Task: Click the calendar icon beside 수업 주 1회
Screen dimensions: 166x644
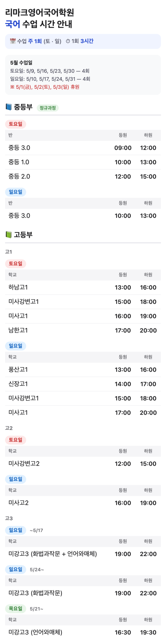Action: point(13,41)
